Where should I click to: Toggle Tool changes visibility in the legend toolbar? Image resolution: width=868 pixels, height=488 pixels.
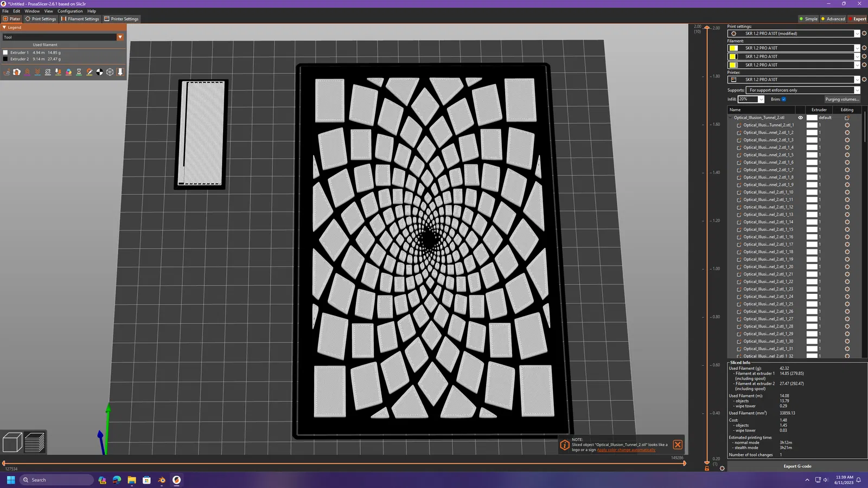coord(58,72)
